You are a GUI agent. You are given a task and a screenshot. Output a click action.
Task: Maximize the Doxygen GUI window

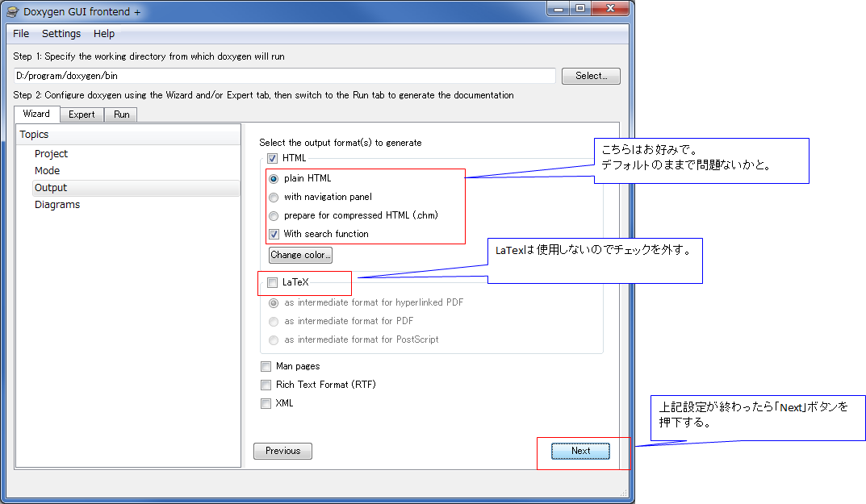580,8
